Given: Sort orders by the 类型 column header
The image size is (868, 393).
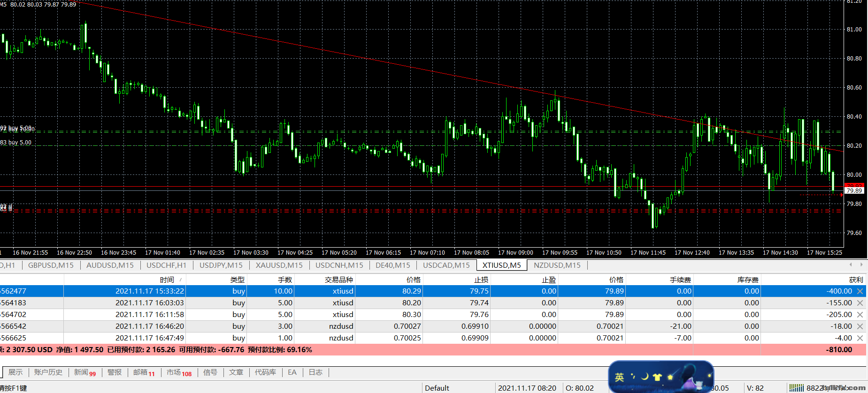Looking at the screenshot, I should coord(216,280).
